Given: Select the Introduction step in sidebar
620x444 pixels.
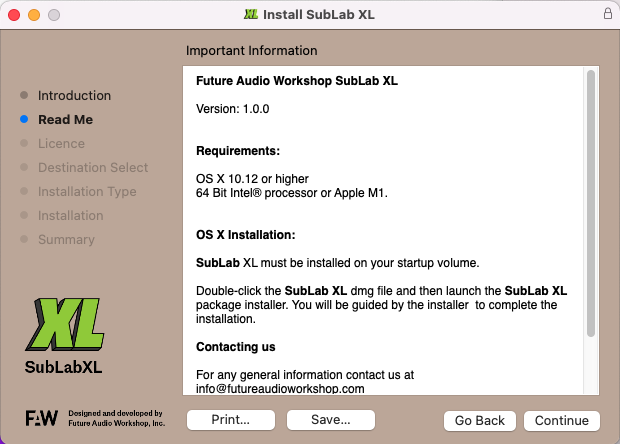Looking at the screenshot, I should (x=74, y=96).
